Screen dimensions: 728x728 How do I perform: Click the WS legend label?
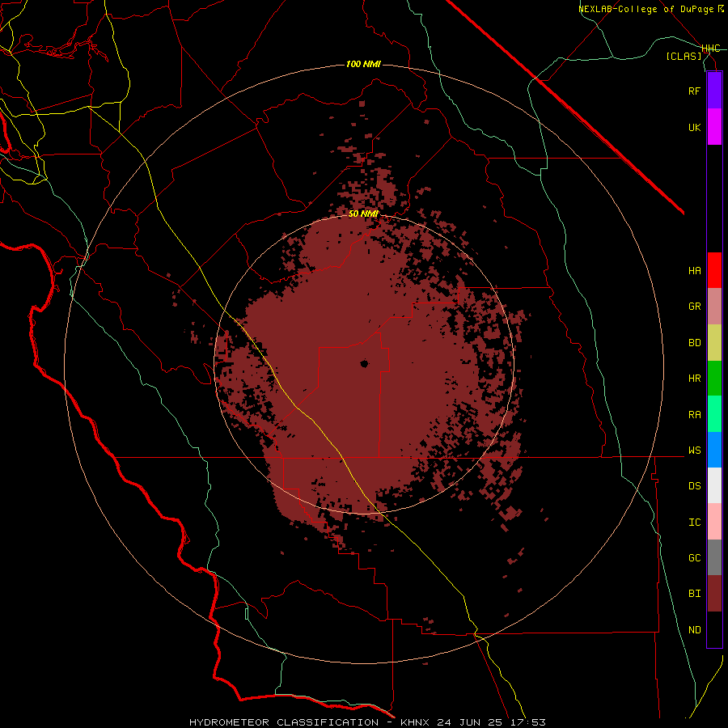coord(694,451)
